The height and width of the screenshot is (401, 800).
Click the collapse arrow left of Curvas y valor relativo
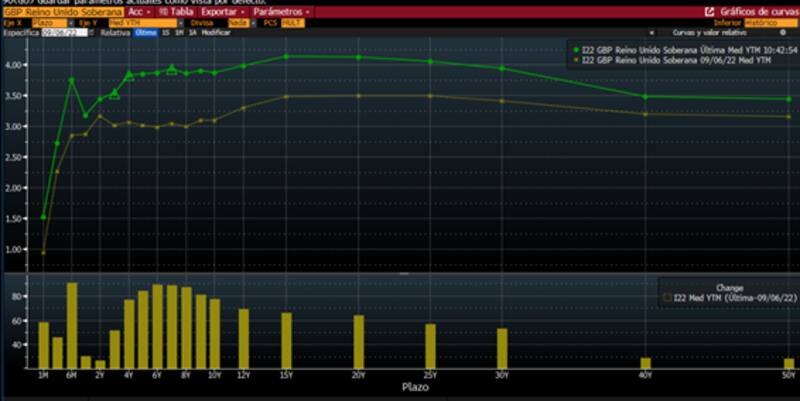click(x=651, y=32)
